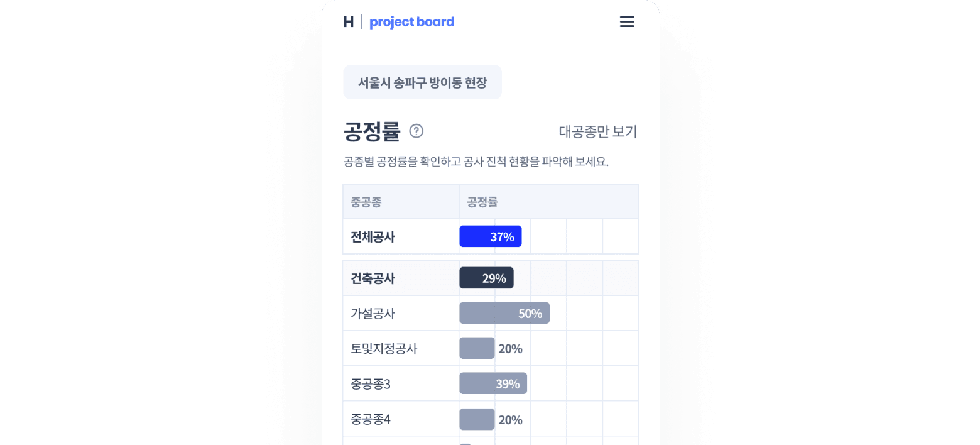Select the 토및지정공사 row label
980x445 pixels.
tap(384, 349)
